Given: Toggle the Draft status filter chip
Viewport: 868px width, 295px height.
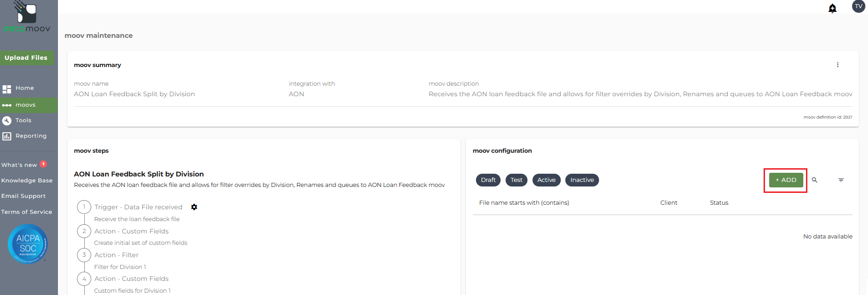Looking at the screenshot, I should (488, 180).
